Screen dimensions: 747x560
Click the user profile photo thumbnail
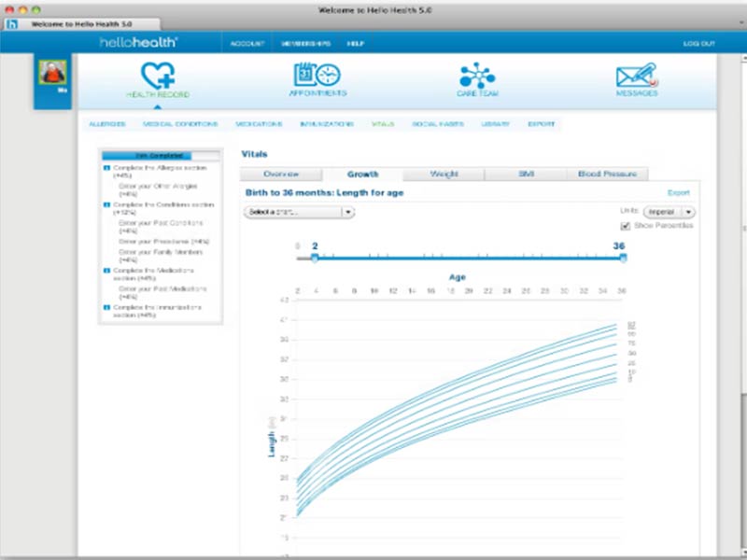click(52, 72)
